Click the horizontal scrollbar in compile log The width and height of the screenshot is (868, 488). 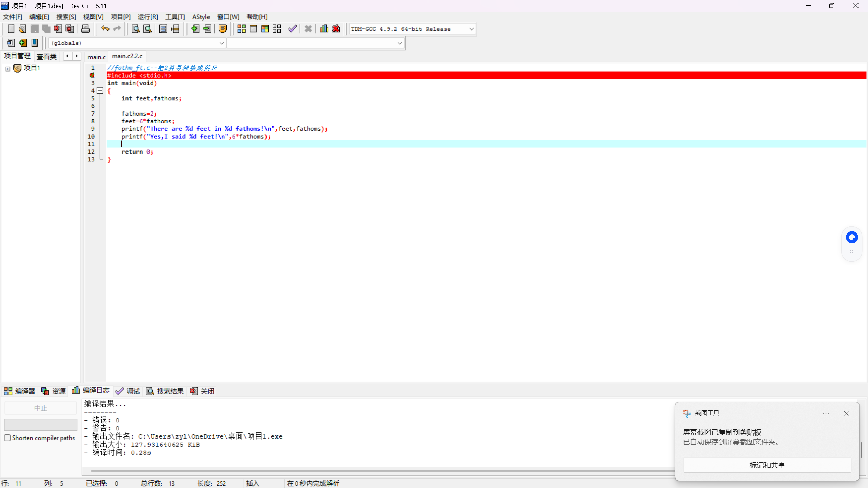pyautogui.click(x=373, y=471)
